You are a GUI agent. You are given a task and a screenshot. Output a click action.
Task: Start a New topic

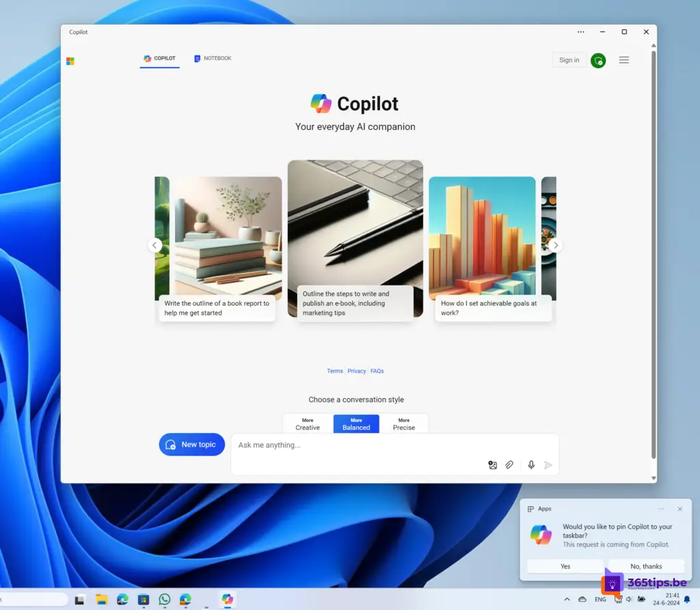pyautogui.click(x=192, y=445)
